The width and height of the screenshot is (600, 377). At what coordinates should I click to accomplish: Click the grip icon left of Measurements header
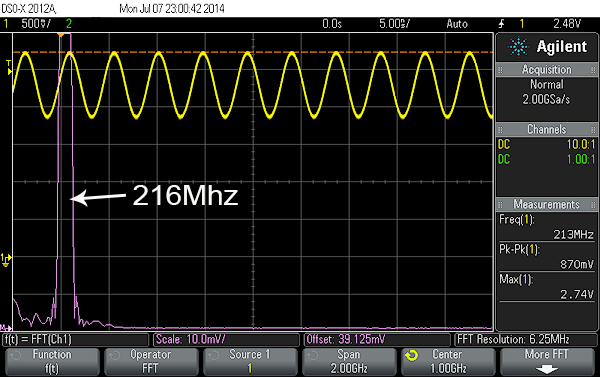(x=500, y=204)
